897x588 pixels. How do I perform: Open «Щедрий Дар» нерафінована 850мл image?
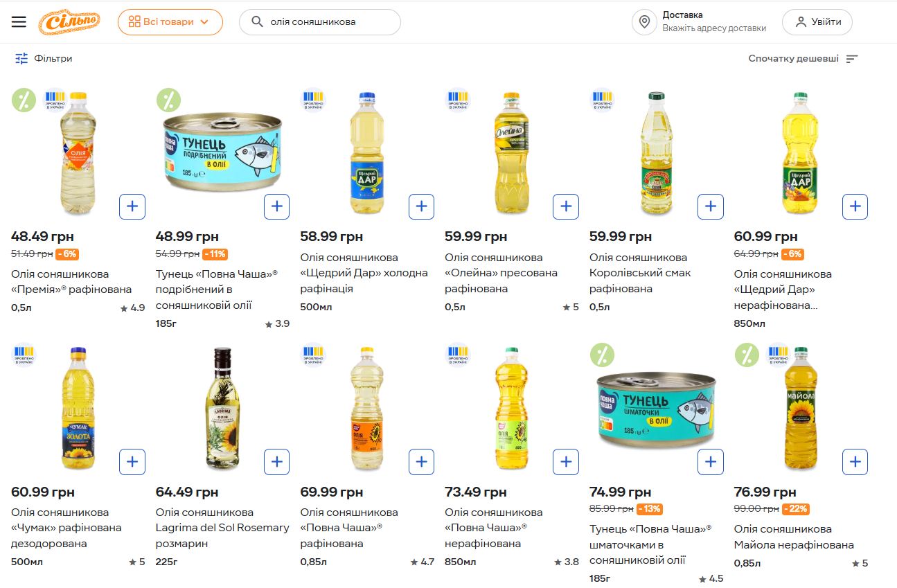click(800, 154)
